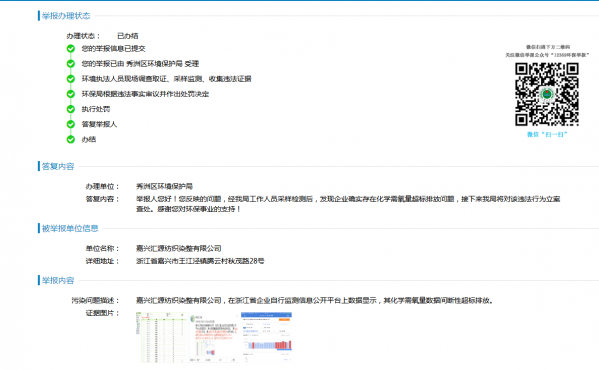
Task: Click company name 嘉兴汇源纺织染整有限公司 under 单位名称
Action: point(179,249)
